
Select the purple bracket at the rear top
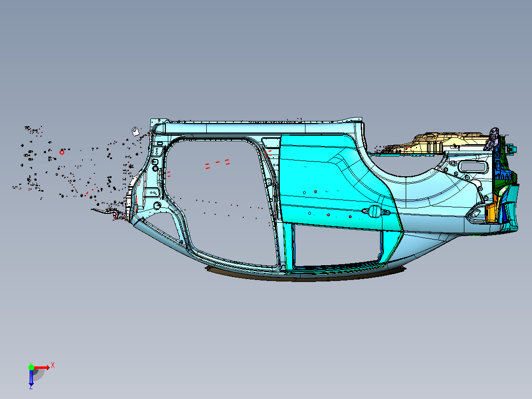(x=492, y=139)
